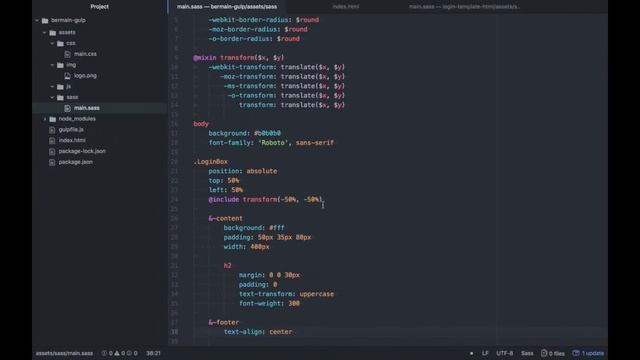
Task: Open main.css in the tree view
Action: [85, 54]
